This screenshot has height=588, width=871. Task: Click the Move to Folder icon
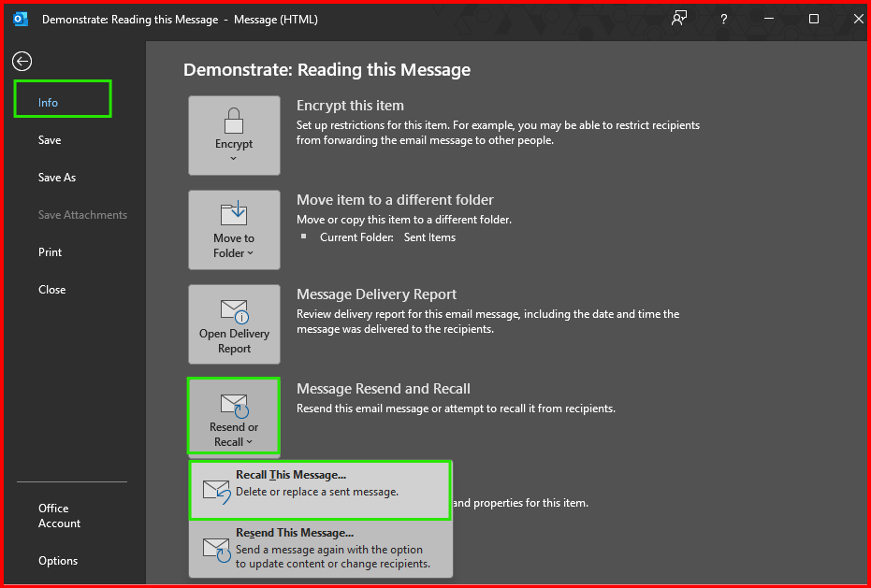tap(234, 212)
